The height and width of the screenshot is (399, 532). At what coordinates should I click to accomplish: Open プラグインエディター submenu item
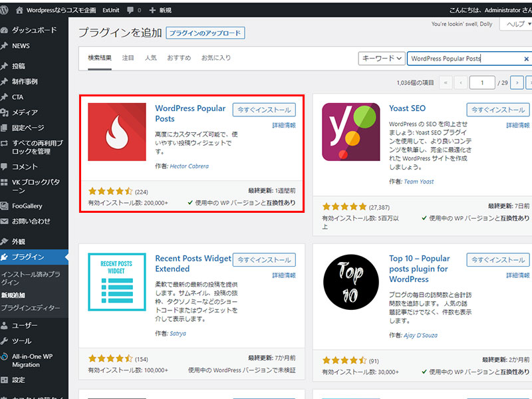click(31, 308)
